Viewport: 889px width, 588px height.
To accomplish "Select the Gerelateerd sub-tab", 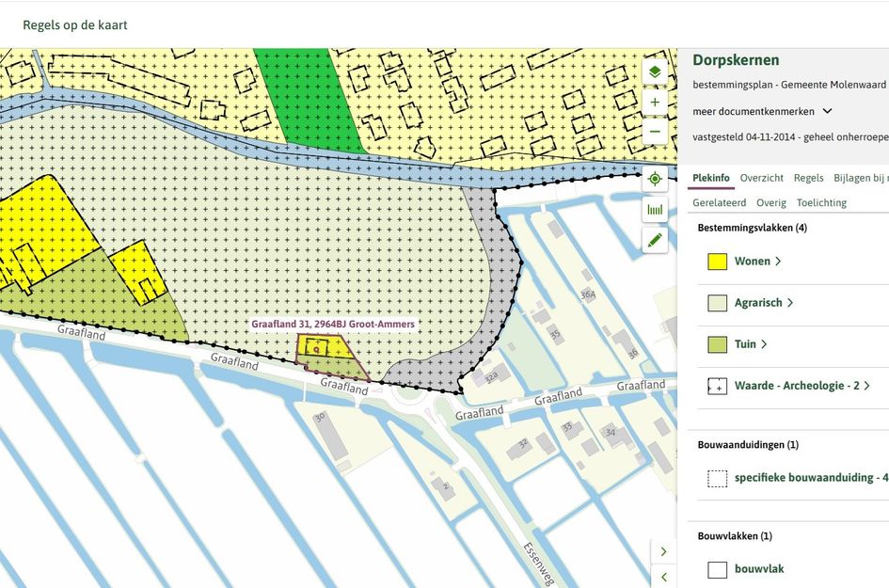I will pyautogui.click(x=719, y=202).
